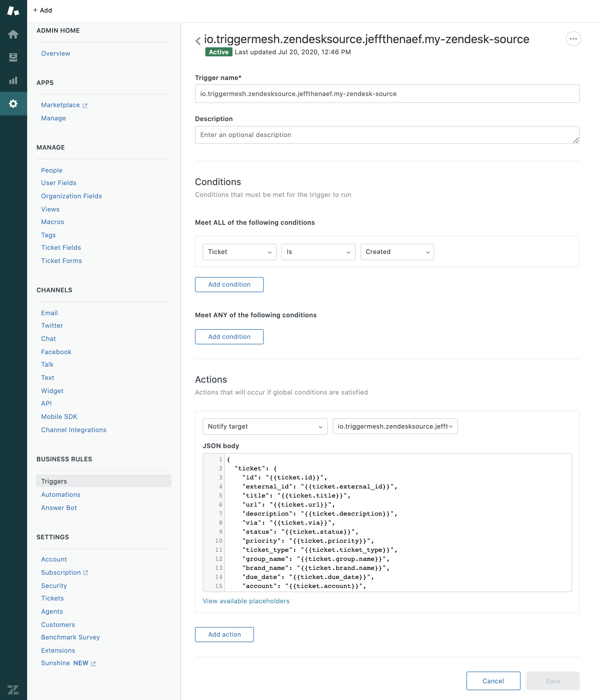Open the Home icon in the sidebar
The width and height of the screenshot is (600, 700).
pos(13,34)
